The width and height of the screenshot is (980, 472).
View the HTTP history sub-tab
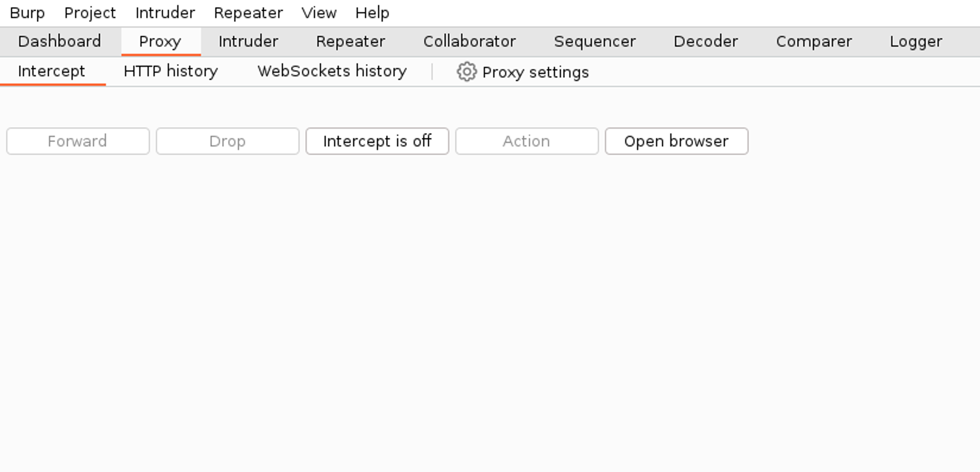[x=170, y=71]
